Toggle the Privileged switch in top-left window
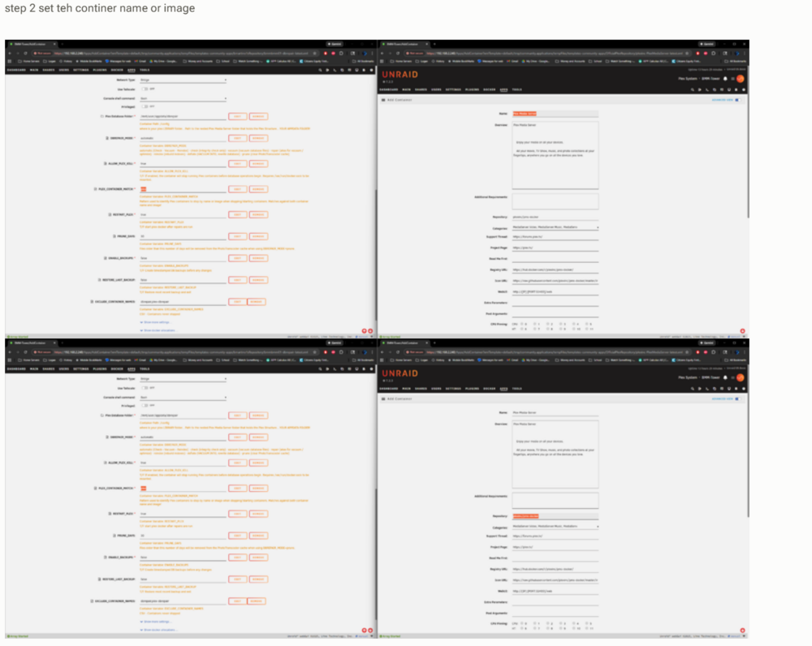812x646 pixels. tap(145, 106)
